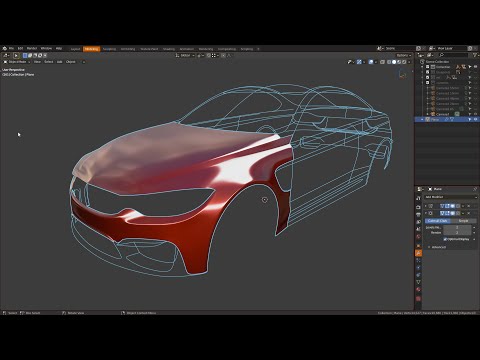
Task: Open the Particles properties tab
Action: pos(419,261)
